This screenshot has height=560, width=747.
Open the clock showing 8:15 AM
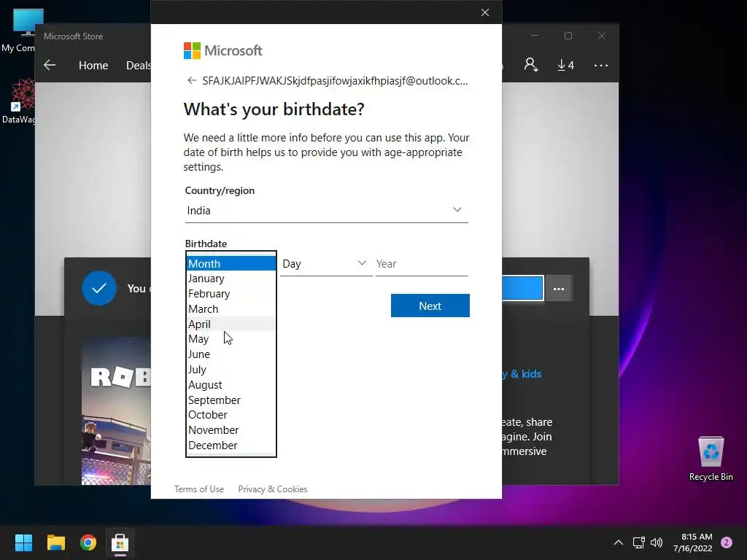click(x=693, y=542)
